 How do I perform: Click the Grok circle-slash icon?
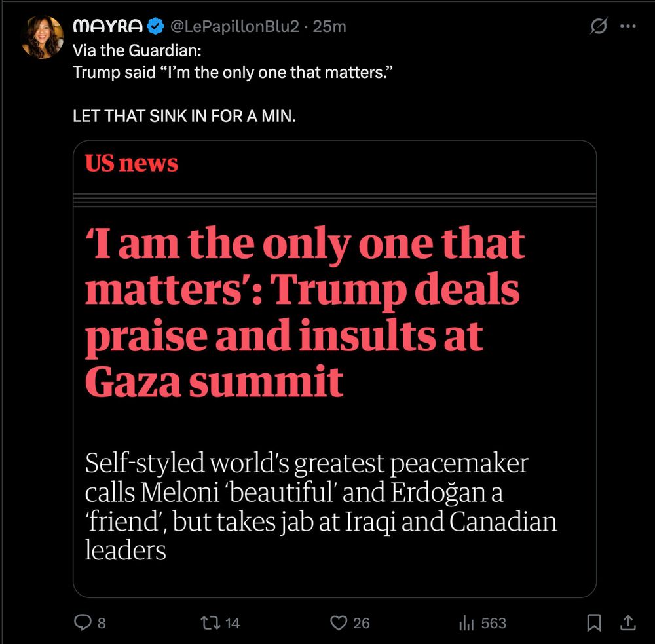pos(598,27)
